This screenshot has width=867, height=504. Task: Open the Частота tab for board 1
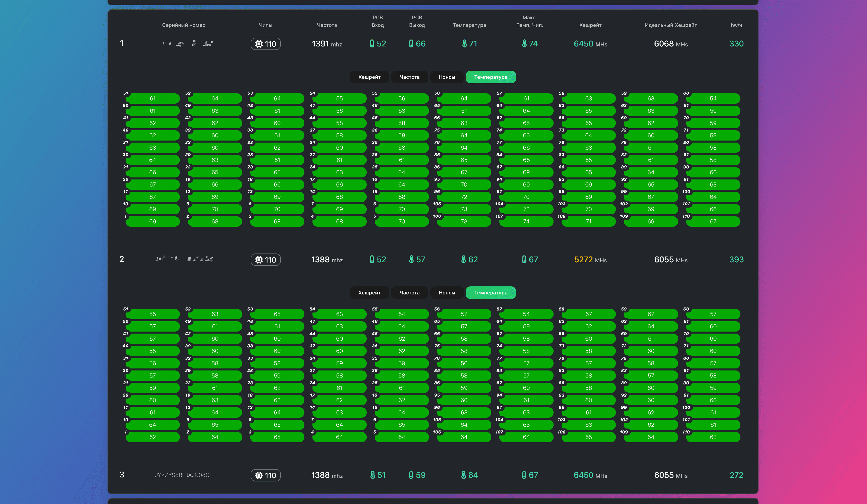pyautogui.click(x=409, y=77)
